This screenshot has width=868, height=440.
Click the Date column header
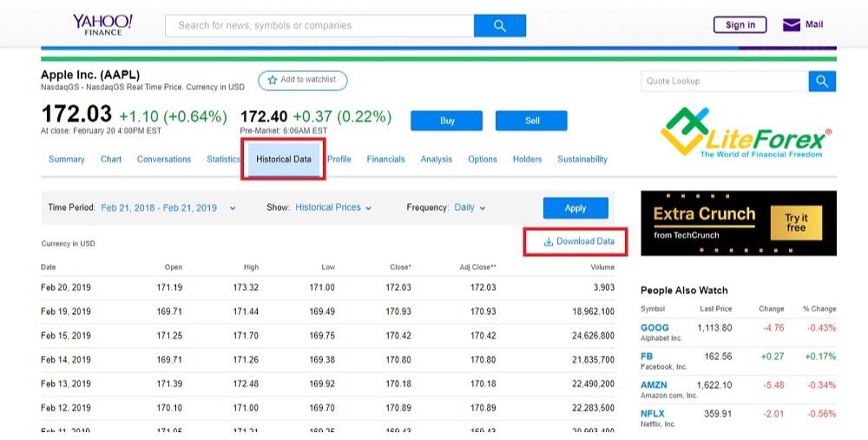tap(48, 267)
